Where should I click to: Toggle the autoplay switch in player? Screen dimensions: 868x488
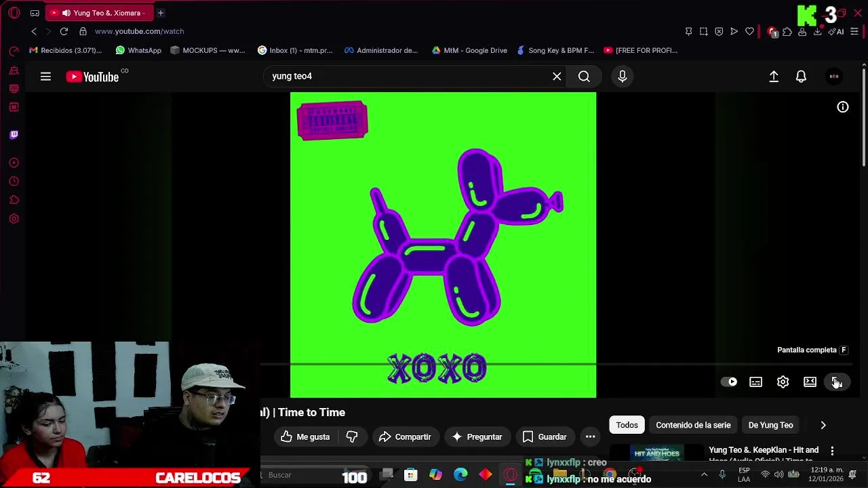click(729, 382)
